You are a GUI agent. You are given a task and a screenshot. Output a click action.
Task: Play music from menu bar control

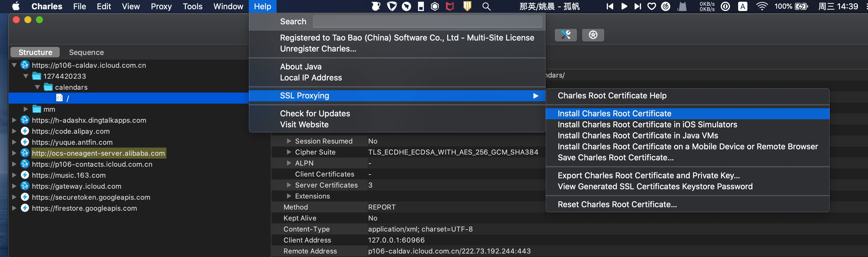(624, 6)
